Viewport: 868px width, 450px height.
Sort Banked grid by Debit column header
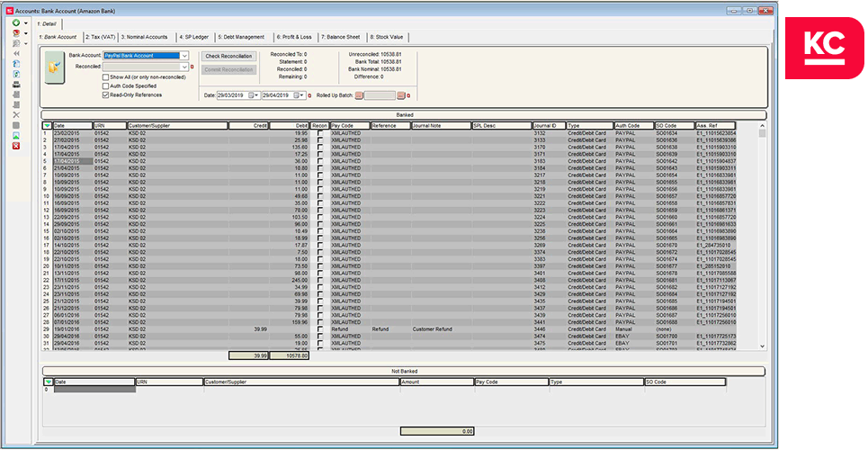pos(289,126)
